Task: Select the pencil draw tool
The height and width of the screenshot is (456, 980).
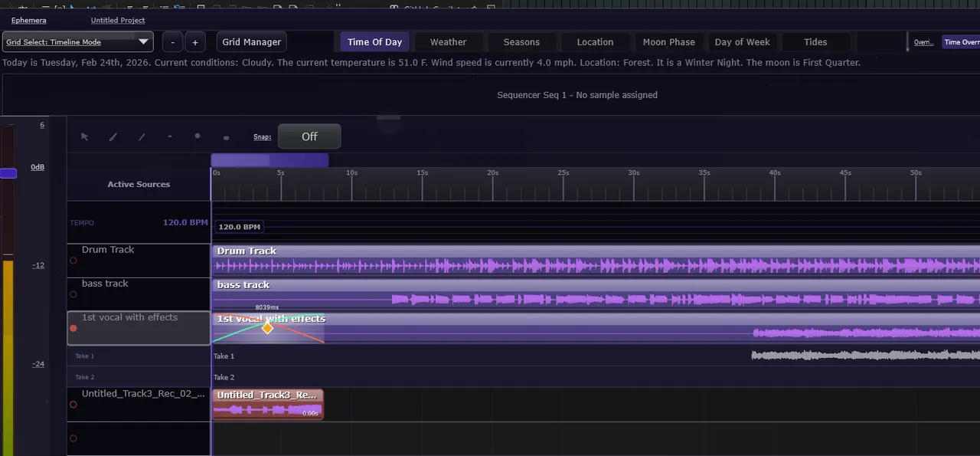Action: click(x=113, y=136)
